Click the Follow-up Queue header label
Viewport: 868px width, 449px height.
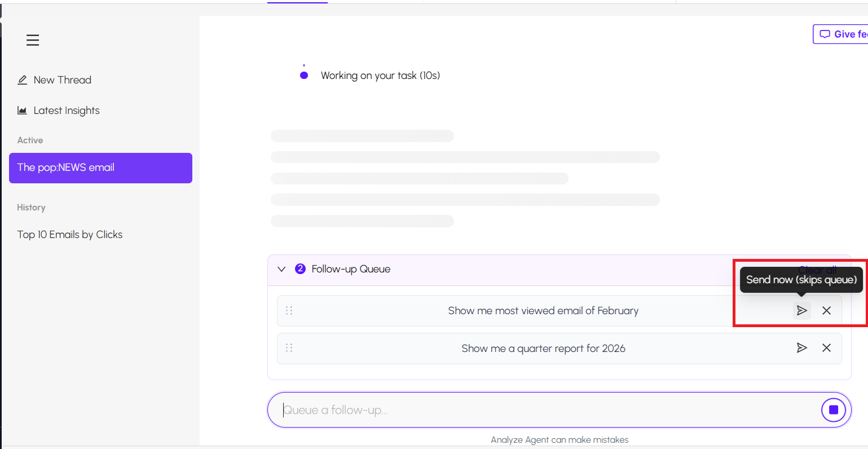[x=351, y=269]
